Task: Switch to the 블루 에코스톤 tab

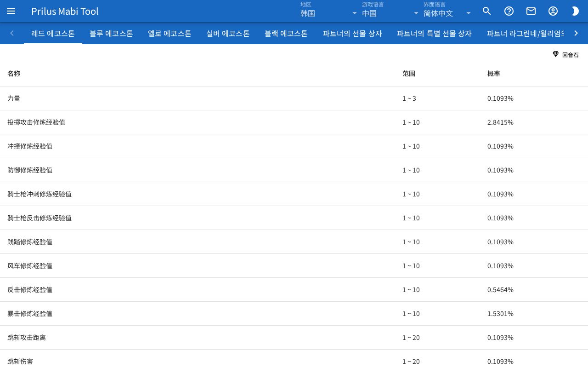Action: coord(111,33)
